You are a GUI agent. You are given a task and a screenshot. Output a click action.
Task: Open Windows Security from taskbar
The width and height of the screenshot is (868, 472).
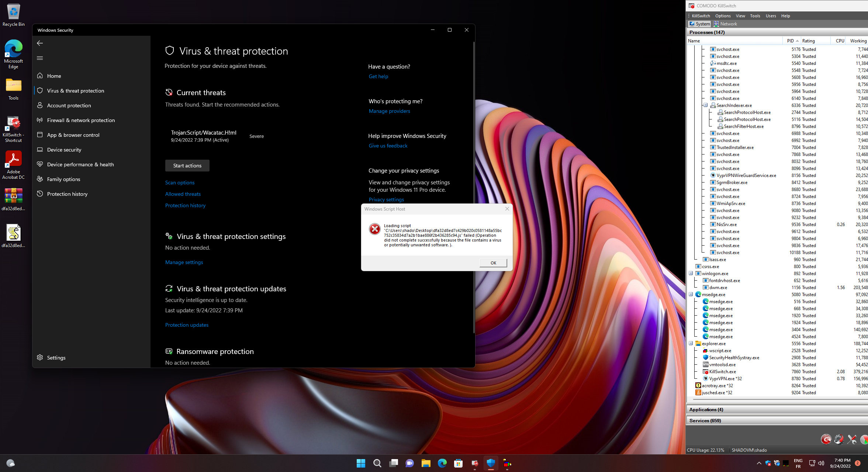pos(491,463)
